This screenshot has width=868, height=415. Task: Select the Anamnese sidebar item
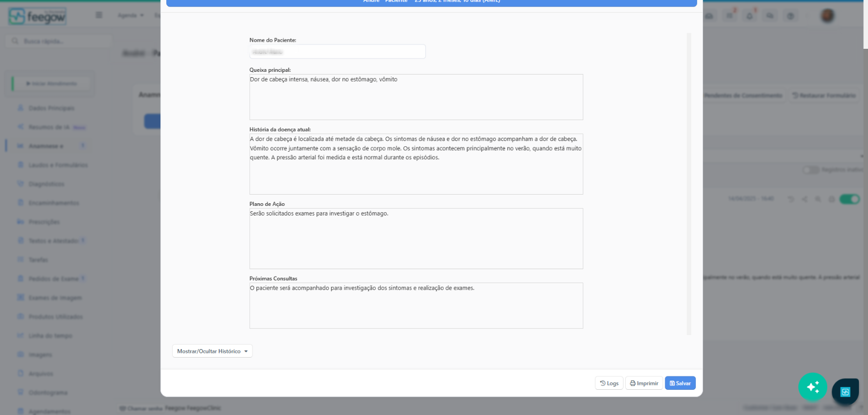point(46,146)
